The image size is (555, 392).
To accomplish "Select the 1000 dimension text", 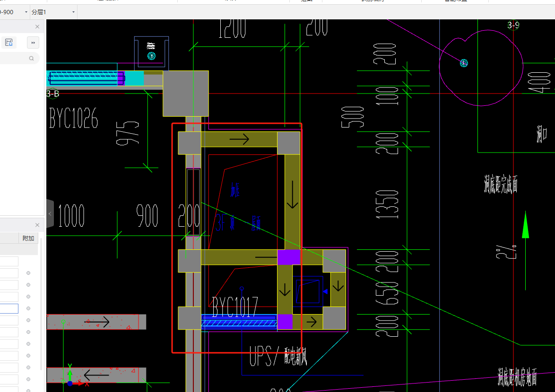I will pos(71,215).
